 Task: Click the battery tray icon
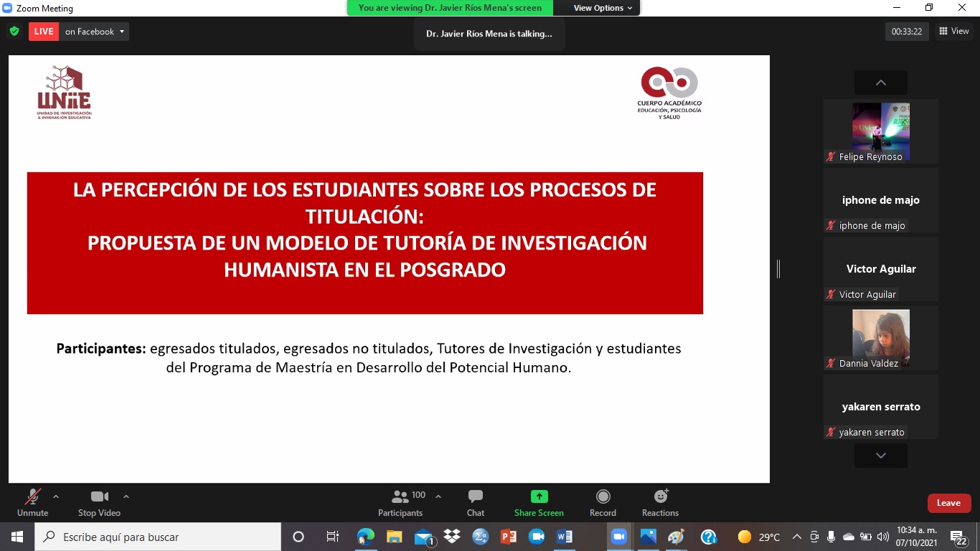(866, 537)
